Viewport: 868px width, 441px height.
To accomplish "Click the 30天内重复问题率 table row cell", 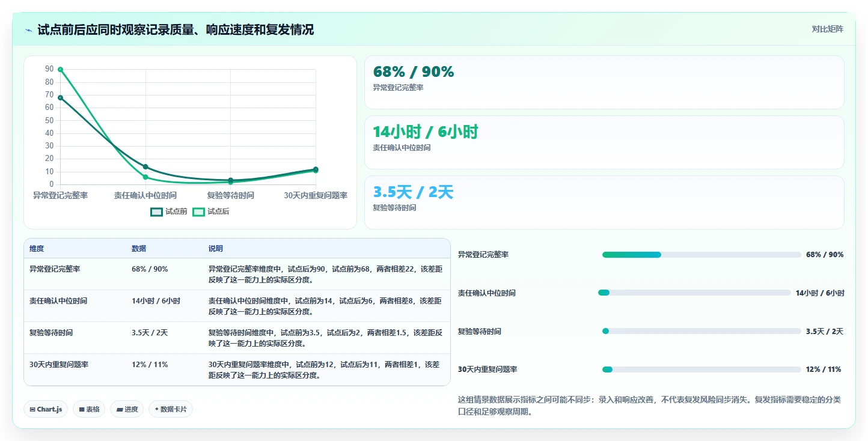I will pos(75,370).
